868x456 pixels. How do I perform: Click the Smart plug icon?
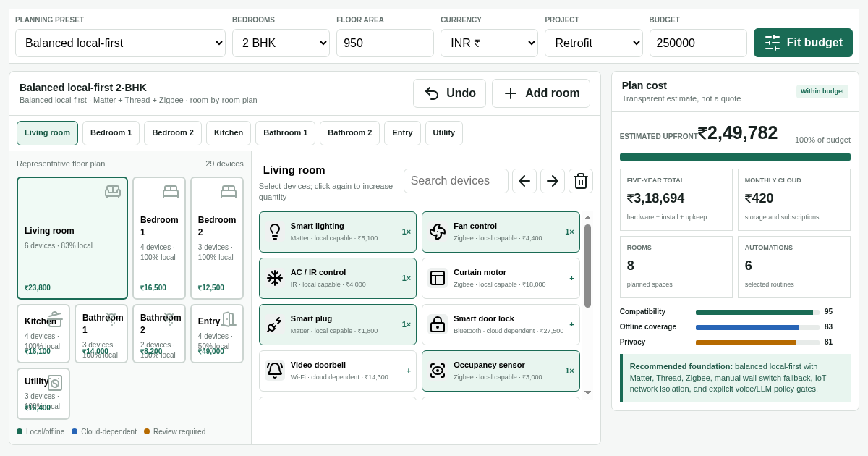(x=275, y=324)
